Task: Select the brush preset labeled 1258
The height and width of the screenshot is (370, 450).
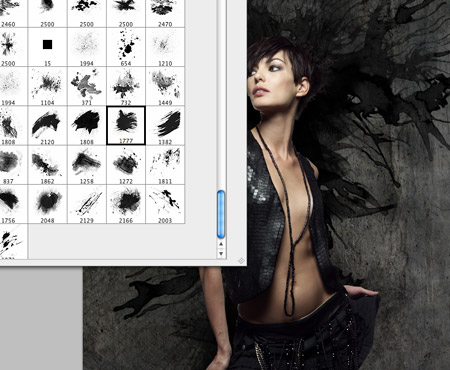Action: pyautogui.click(x=87, y=165)
